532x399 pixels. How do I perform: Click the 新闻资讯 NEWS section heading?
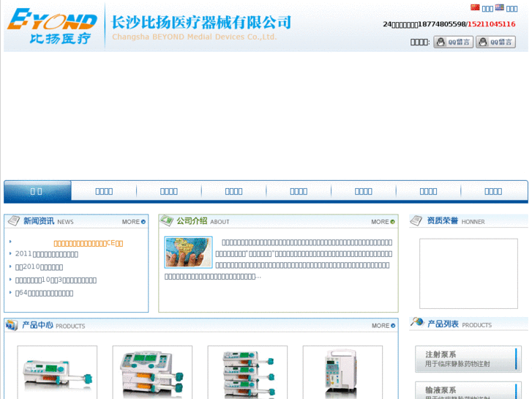tap(48, 221)
